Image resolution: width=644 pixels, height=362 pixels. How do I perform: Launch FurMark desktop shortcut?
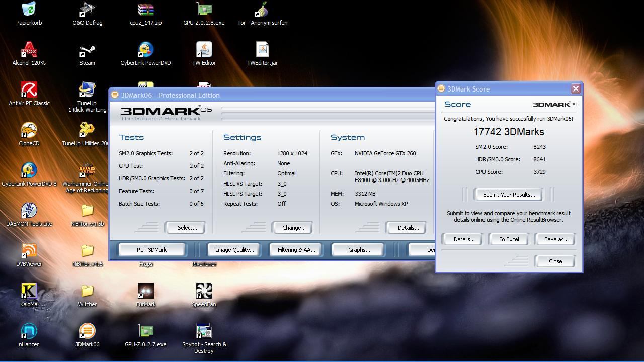point(146,291)
